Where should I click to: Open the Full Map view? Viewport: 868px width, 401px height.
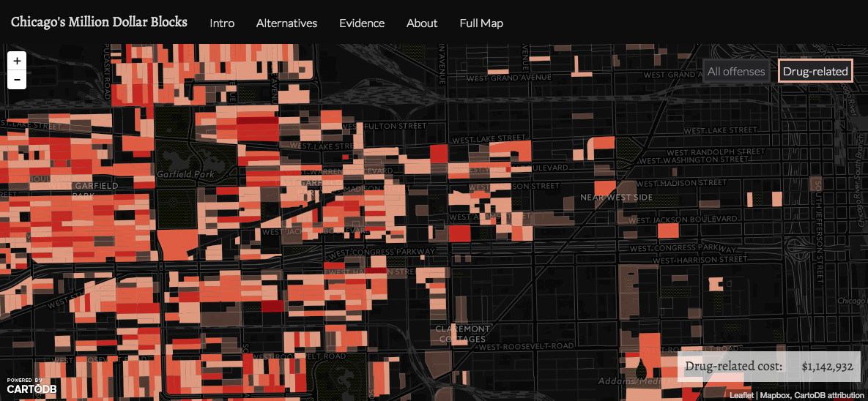[x=481, y=23]
